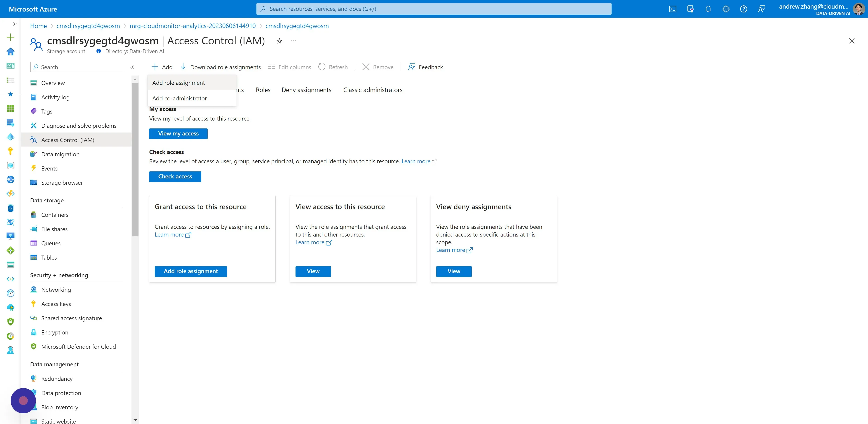Click the Favorites star in left rail
Screen dimensions: 868x424
click(10, 94)
